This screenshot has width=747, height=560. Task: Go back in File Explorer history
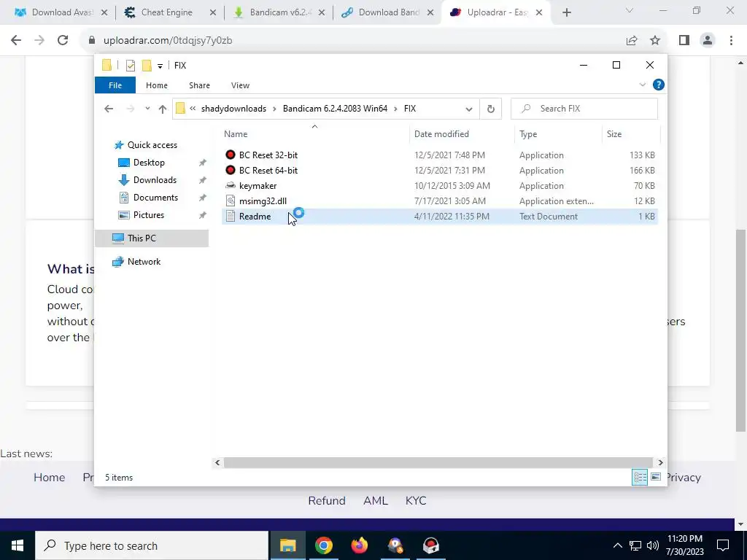(109, 109)
